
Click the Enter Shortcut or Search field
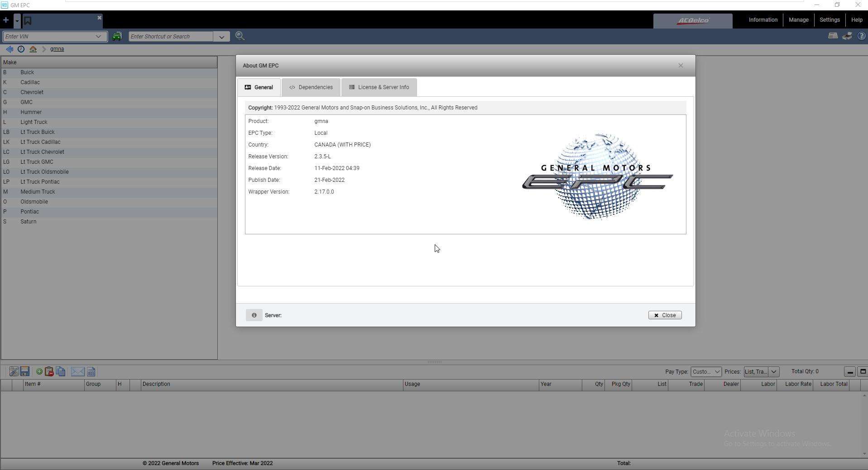(x=171, y=37)
